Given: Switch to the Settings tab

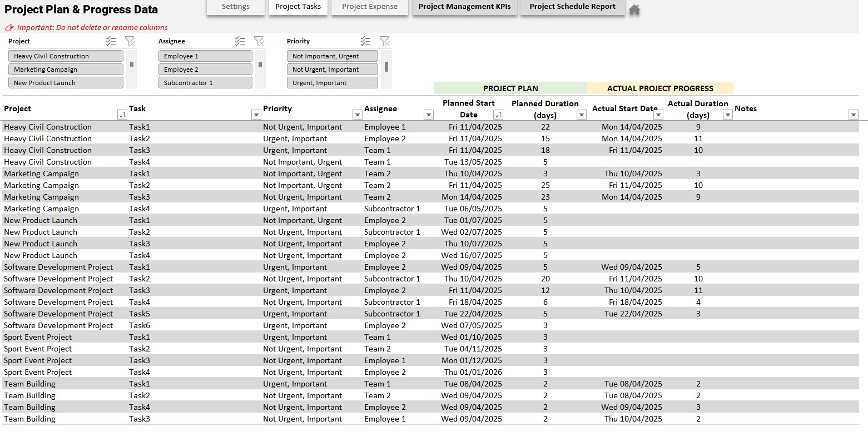Looking at the screenshot, I should tap(235, 7).
